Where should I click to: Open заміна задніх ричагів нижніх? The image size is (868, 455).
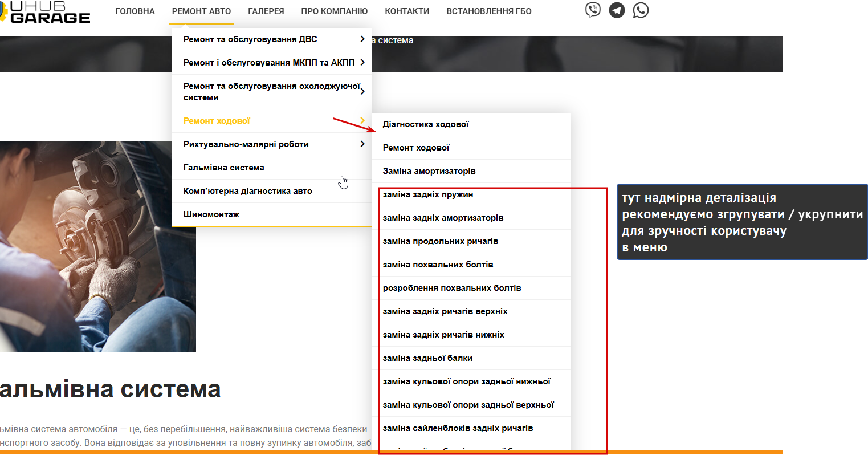coord(471,335)
